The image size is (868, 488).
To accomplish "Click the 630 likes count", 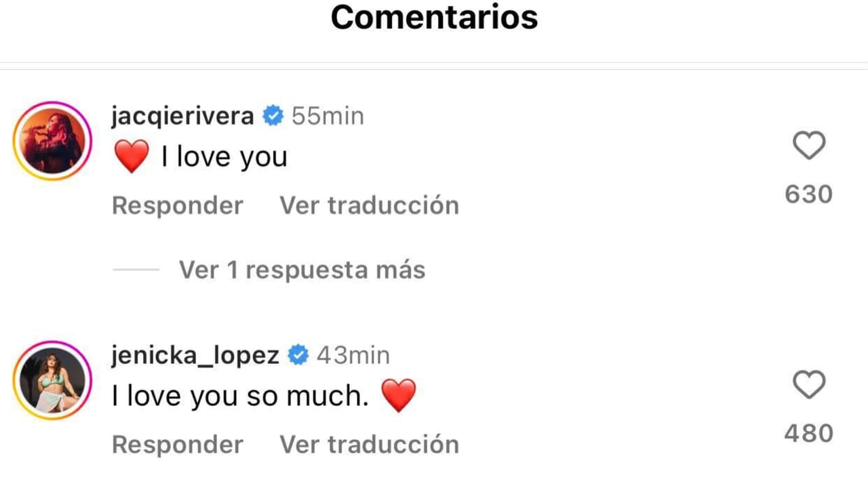I will click(x=808, y=194).
